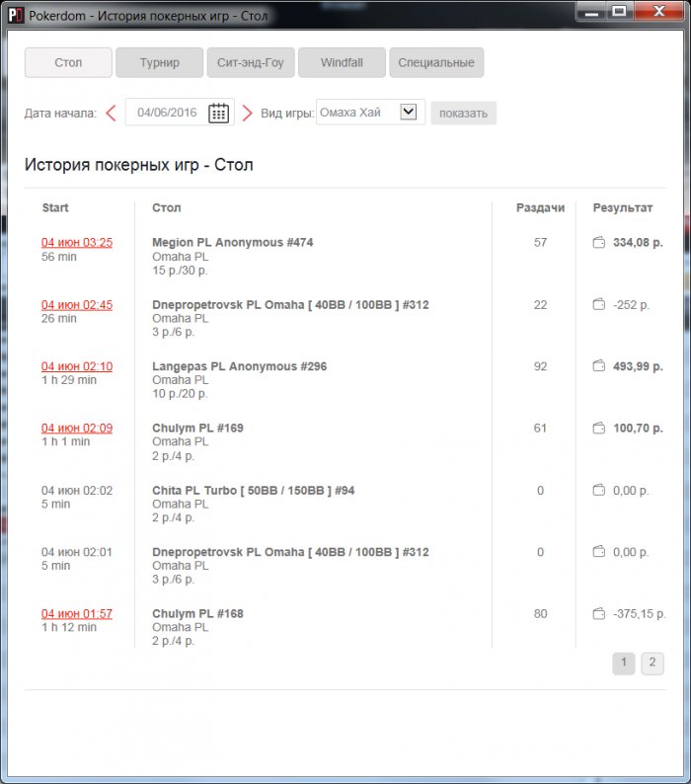Click table name Chita PL Turbo #94
Image resolution: width=691 pixels, height=784 pixels.
254,491
